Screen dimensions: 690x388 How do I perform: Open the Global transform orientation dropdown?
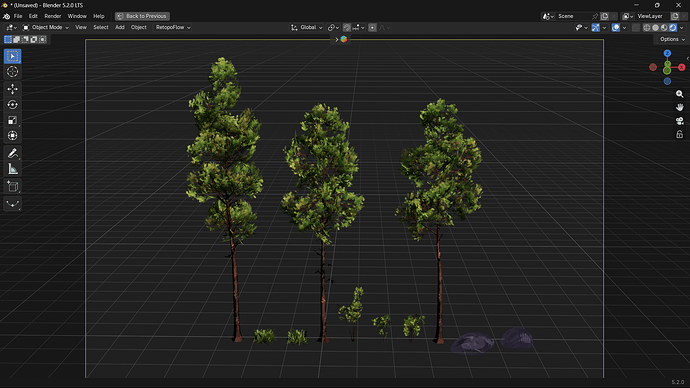(x=307, y=27)
